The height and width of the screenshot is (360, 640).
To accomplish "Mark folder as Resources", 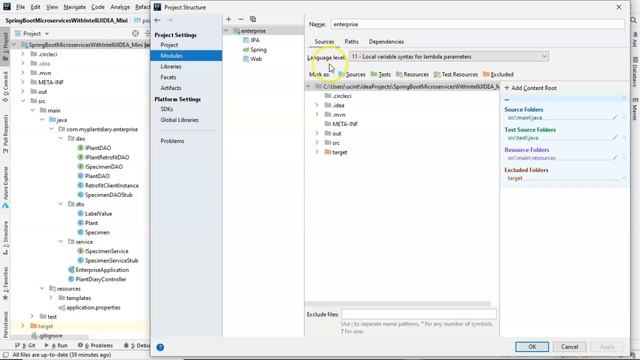I will point(412,74).
